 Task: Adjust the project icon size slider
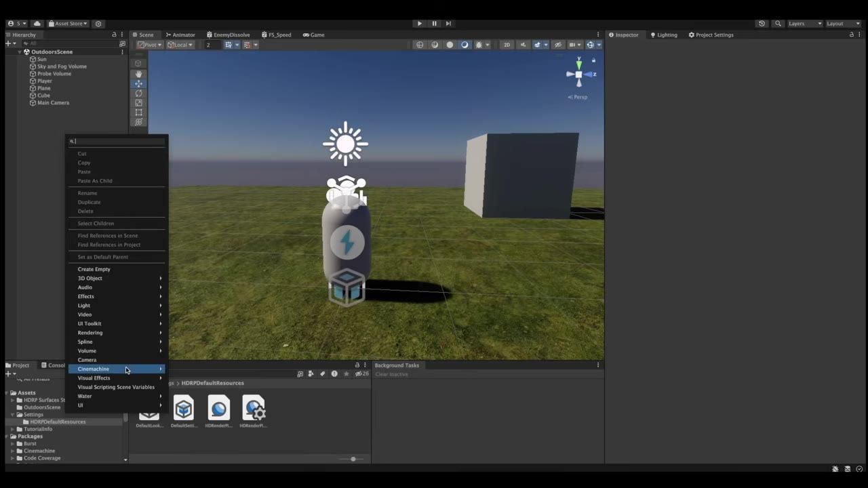(353, 459)
